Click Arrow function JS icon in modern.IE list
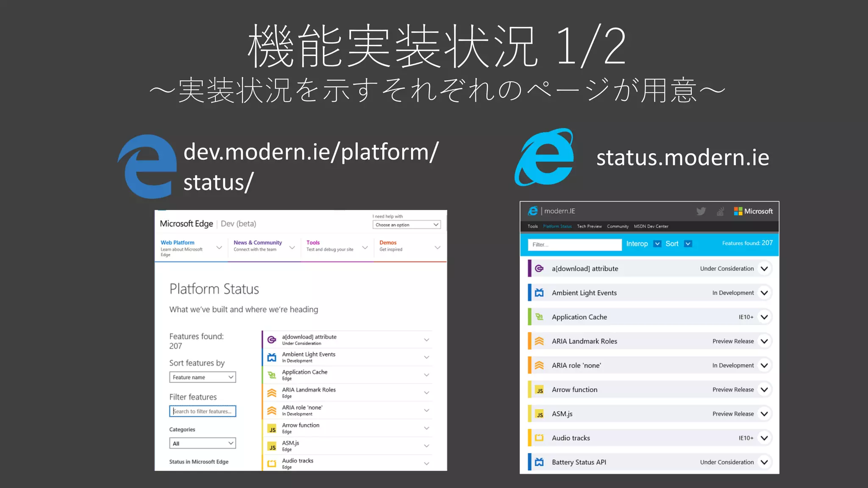Viewport: 868px width, 488px height. pos(540,390)
